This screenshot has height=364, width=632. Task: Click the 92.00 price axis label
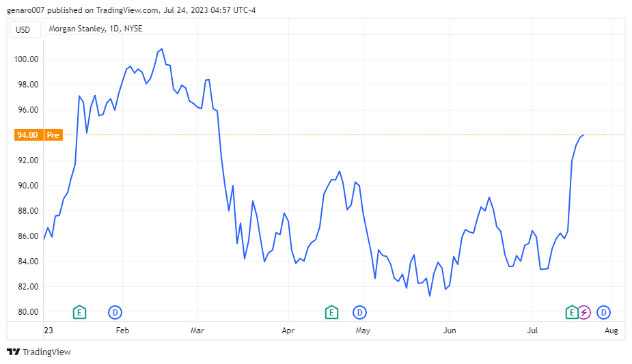pos(28,160)
